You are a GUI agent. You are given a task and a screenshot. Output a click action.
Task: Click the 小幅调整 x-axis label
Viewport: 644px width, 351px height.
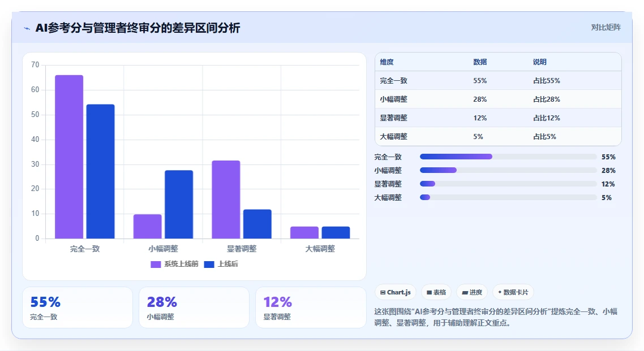coord(163,249)
